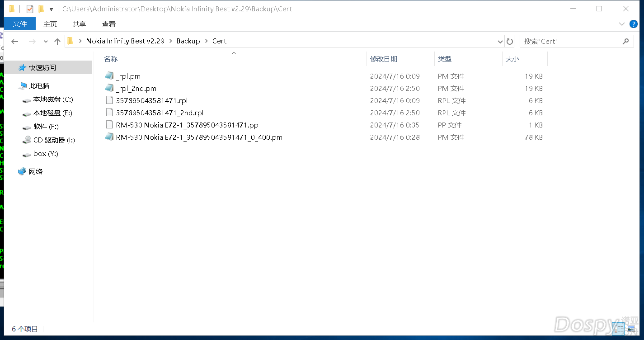The image size is (644, 340).
Task: Switch to the 查看 ribbon tab
Action: [108, 24]
